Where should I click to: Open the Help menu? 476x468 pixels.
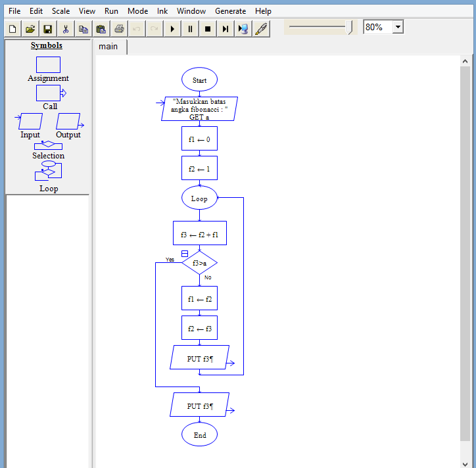pyautogui.click(x=263, y=11)
